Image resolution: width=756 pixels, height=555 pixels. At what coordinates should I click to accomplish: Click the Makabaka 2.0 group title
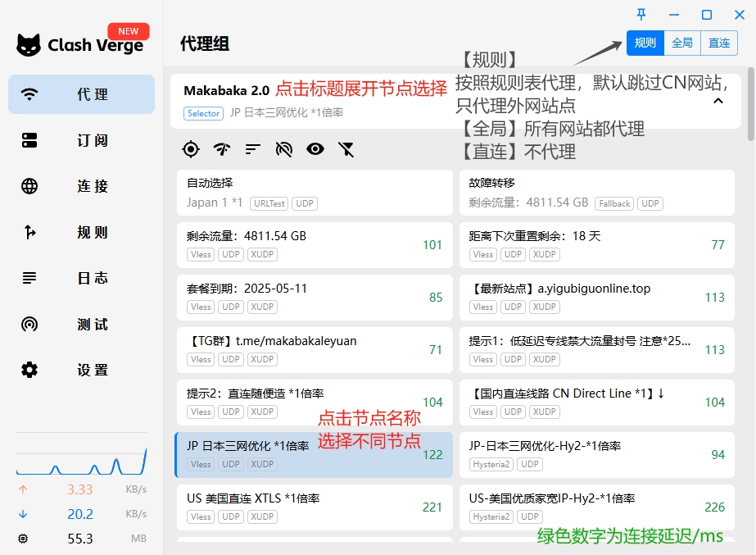[x=227, y=91]
